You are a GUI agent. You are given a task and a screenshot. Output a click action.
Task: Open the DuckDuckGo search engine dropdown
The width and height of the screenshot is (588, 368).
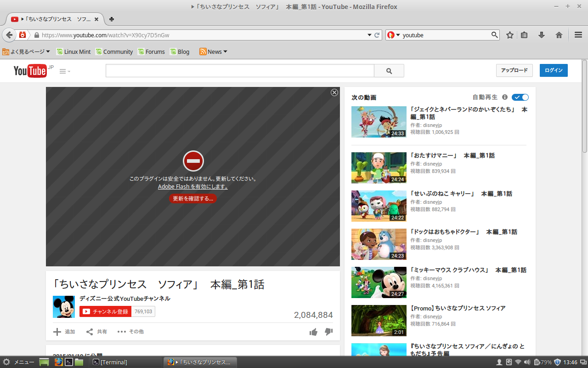(394, 35)
